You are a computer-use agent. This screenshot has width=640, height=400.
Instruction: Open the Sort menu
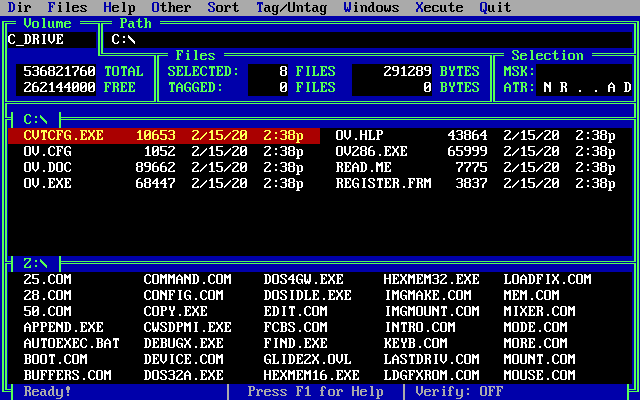pos(223,7)
